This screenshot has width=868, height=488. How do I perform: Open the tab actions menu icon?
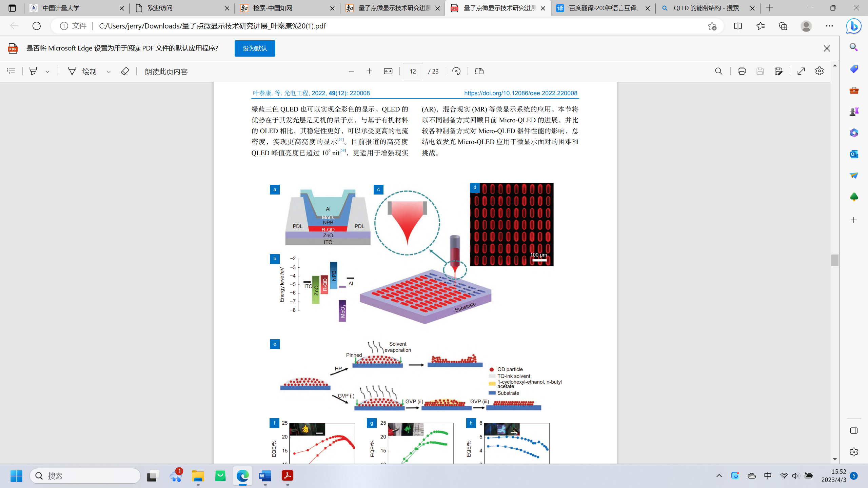(x=12, y=8)
